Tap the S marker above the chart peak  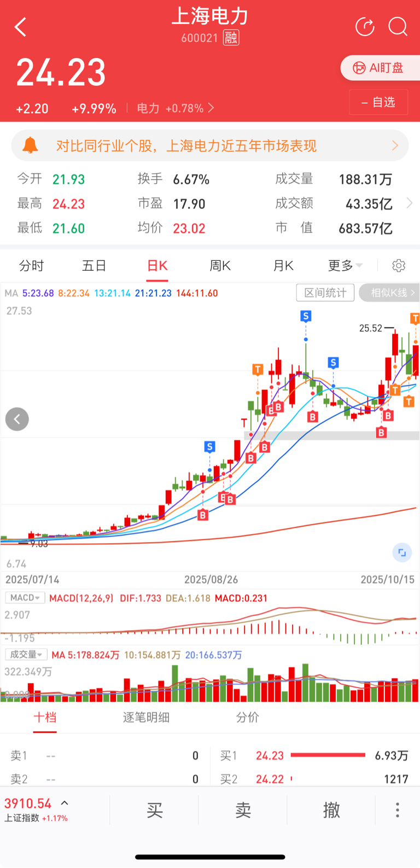pyautogui.click(x=306, y=316)
